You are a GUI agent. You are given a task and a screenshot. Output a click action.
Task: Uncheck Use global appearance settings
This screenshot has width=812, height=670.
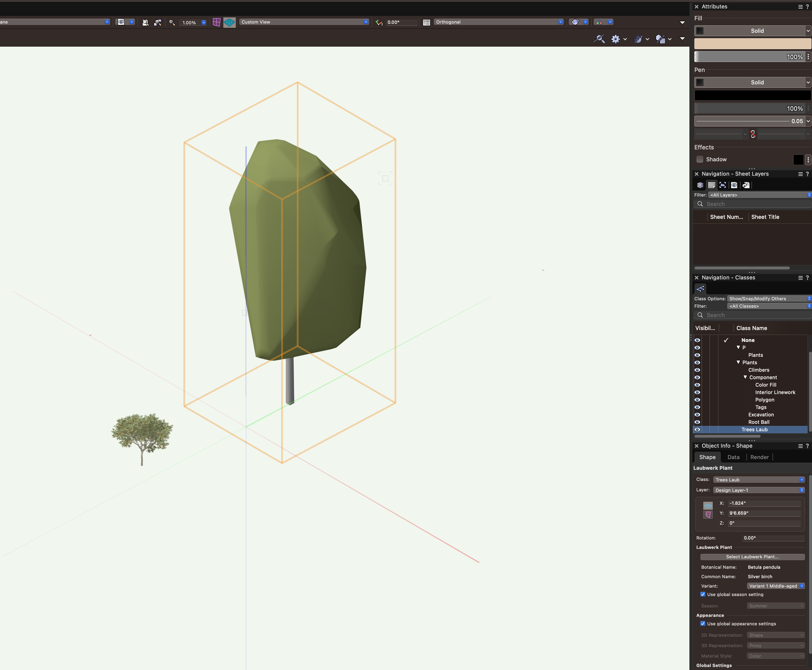point(703,624)
